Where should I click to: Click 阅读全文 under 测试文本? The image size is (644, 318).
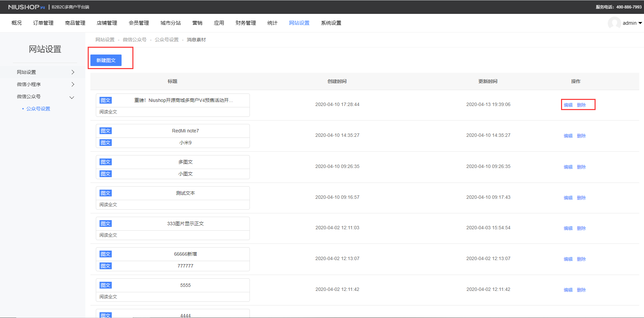click(108, 205)
